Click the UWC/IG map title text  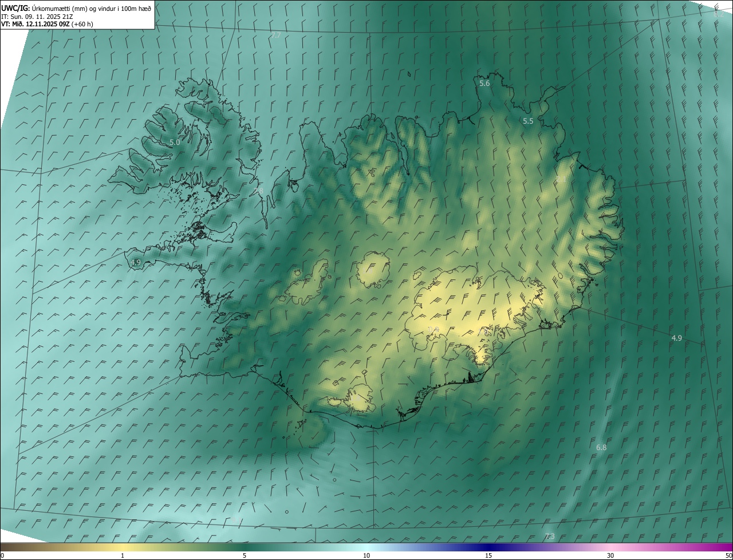(x=76, y=8)
